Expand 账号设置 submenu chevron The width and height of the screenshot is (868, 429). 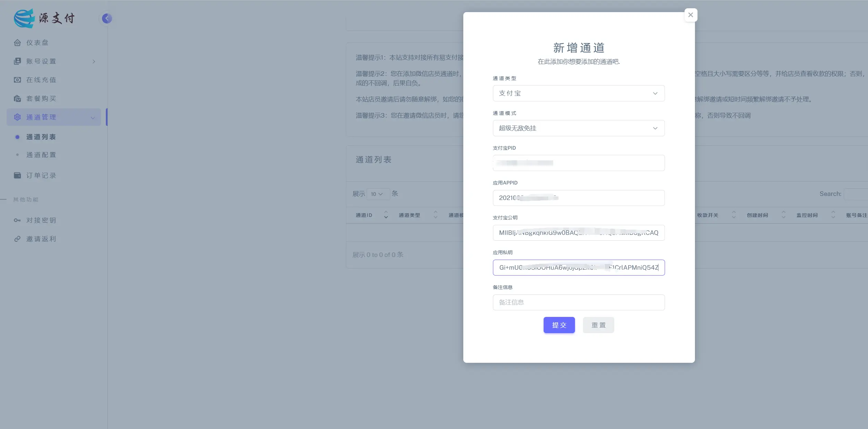[x=94, y=61]
